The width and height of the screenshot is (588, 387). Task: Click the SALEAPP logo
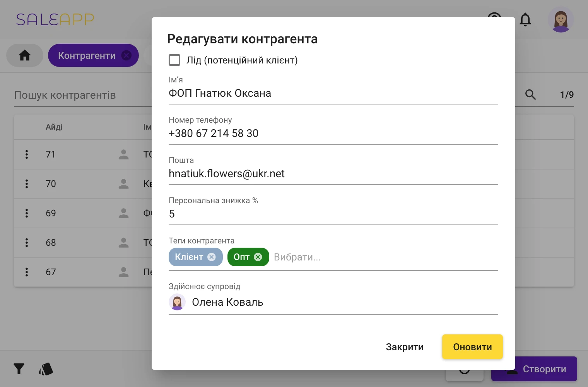(x=55, y=19)
